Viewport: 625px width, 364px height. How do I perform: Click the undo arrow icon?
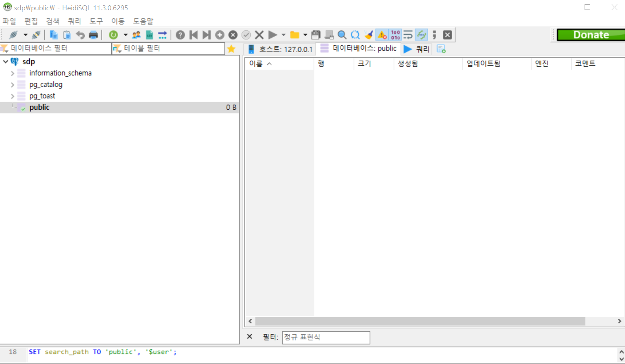click(x=80, y=35)
